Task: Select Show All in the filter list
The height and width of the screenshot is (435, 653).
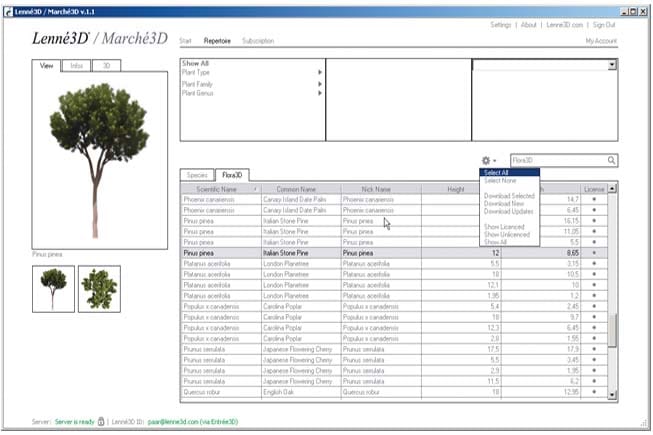Action: click(x=195, y=63)
